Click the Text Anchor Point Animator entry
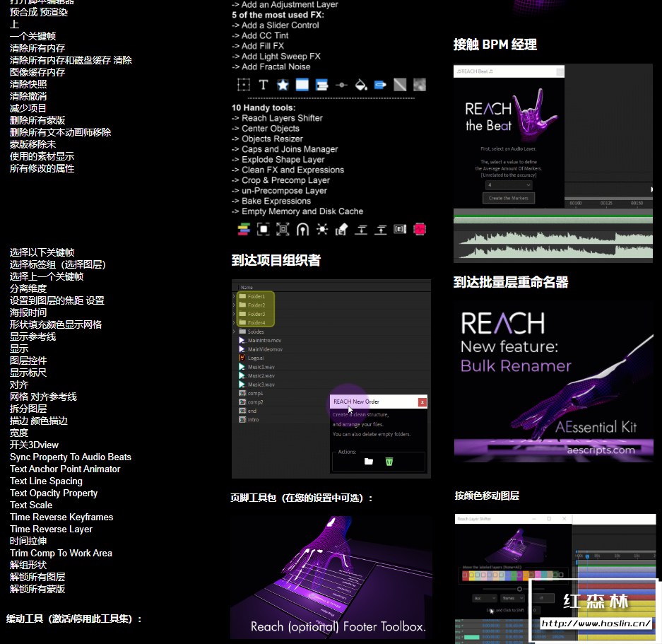The image size is (662, 644). pos(65,469)
